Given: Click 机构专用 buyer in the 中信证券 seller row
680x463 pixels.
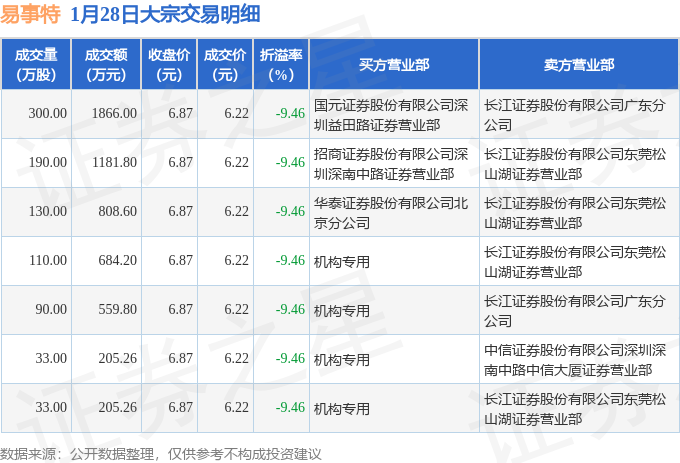Looking at the screenshot, I should tap(342, 360).
